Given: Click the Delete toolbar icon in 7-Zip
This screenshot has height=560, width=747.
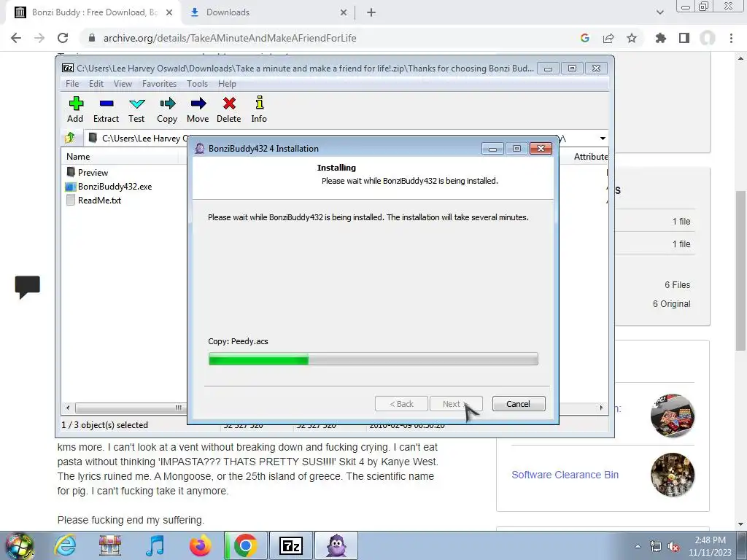Looking at the screenshot, I should click(228, 110).
